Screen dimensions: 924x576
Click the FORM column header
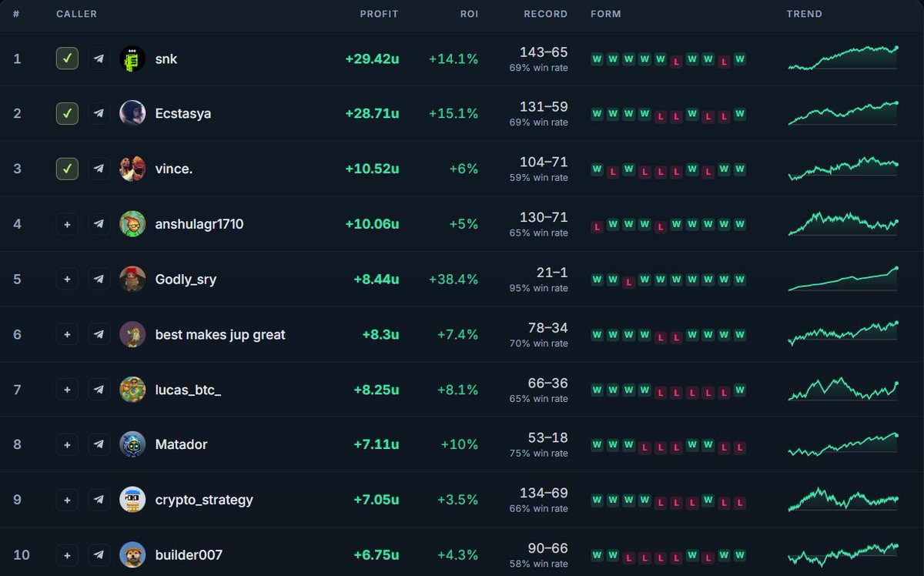(x=606, y=14)
